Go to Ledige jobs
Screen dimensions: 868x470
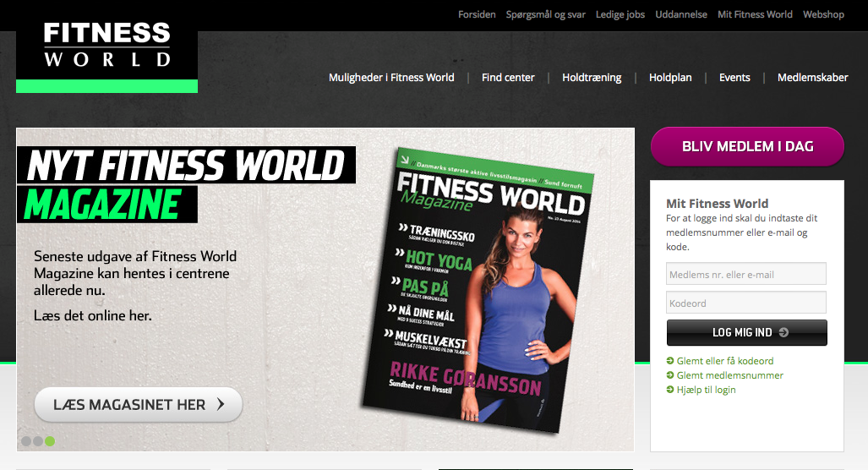[x=620, y=14]
